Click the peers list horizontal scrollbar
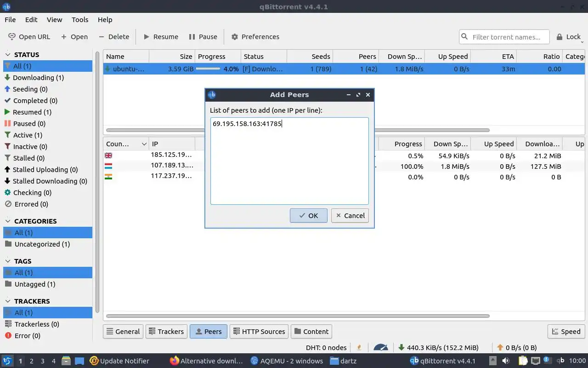The width and height of the screenshot is (588, 368). pyautogui.click(x=298, y=316)
